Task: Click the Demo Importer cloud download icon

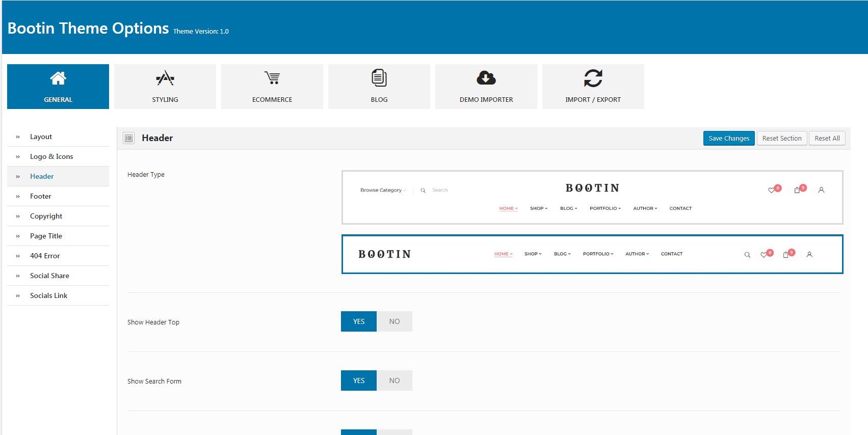Action: pyautogui.click(x=486, y=78)
